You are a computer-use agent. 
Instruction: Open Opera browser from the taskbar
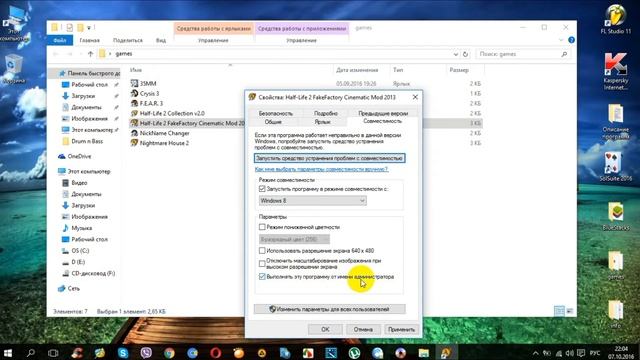[216, 353]
